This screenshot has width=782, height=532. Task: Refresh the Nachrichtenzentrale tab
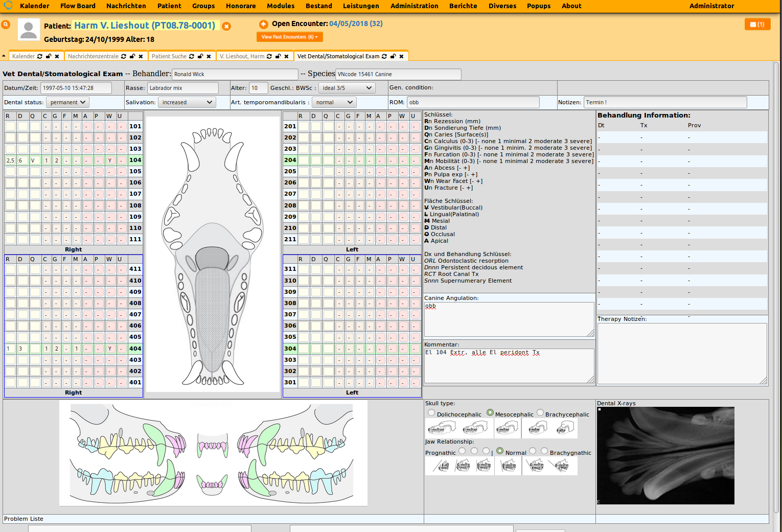click(124, 56)
